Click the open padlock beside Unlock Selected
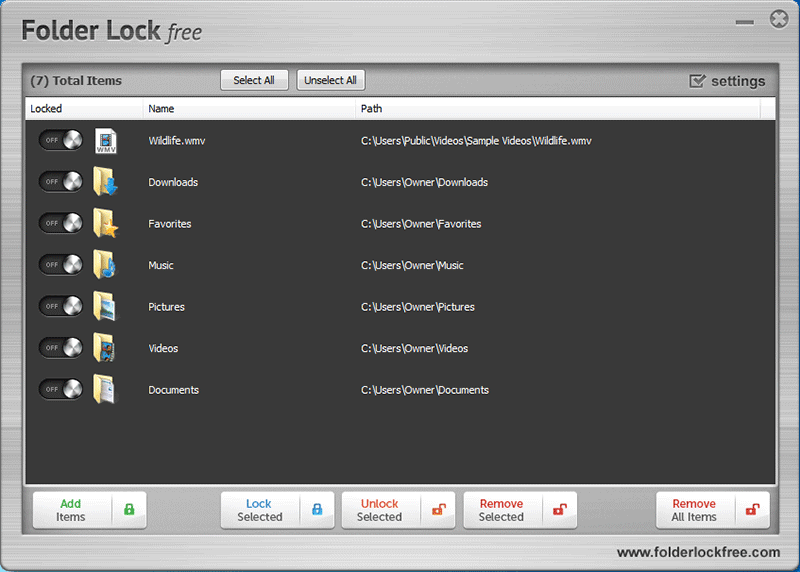This screenshot has width=800, height=572. coord(439,509)
